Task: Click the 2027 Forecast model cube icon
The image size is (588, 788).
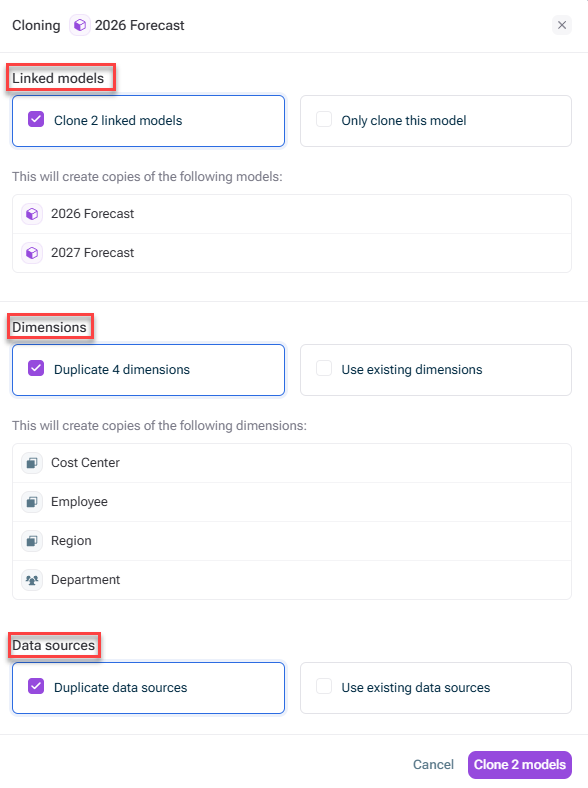Action: [32, 253]
